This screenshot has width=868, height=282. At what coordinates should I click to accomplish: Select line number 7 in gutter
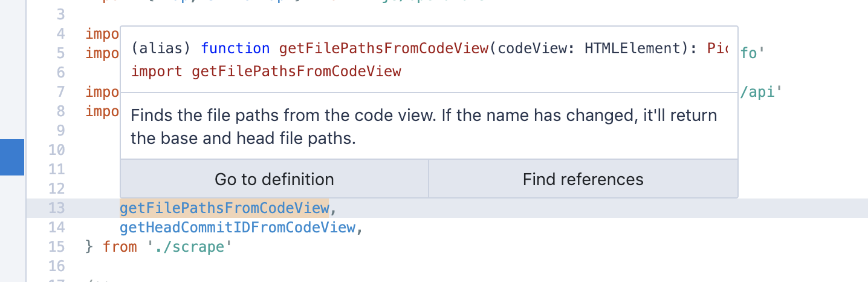(x=60, y=92)
